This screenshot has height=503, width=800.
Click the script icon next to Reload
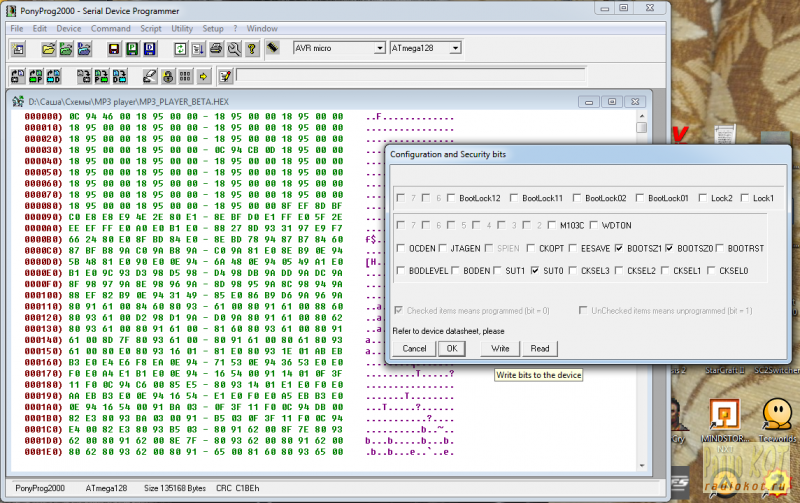(198, 49)
